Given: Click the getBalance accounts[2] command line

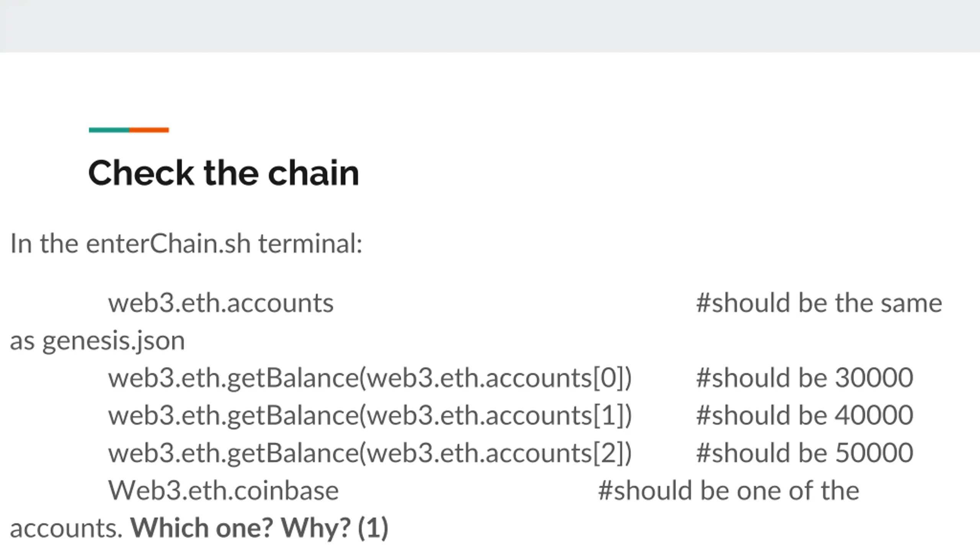Looking at the screenshot, I should coord(370,453).
